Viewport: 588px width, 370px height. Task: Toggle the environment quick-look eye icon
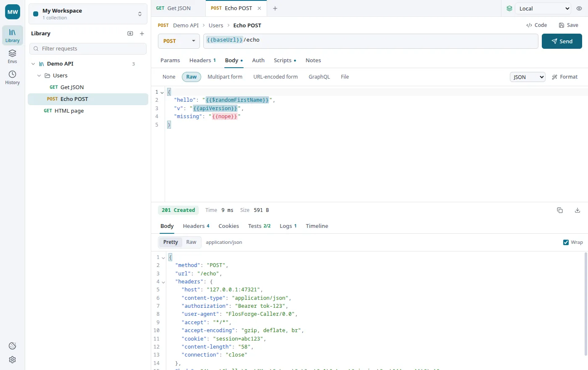[x=579, y=8]
